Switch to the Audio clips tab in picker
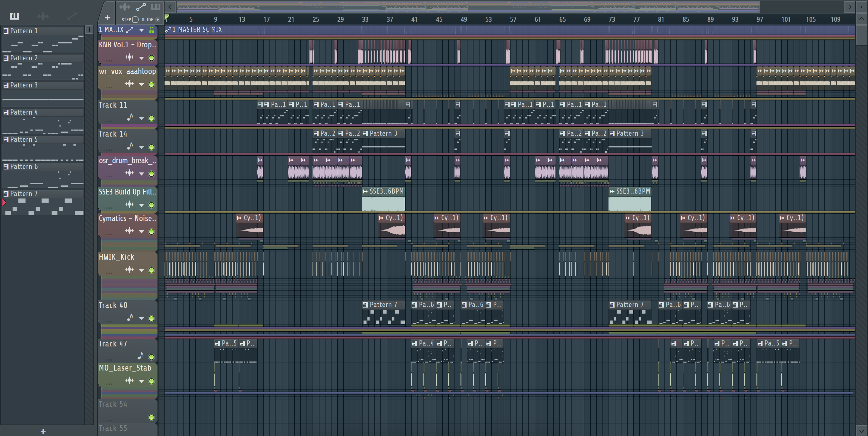The width and height of the screenshot is (868, 436). coord(43,16)
